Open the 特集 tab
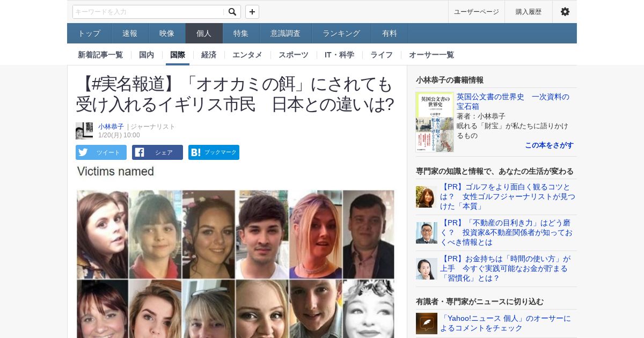The width and height of the screenshot is (644, 338). tap(241, 33)
